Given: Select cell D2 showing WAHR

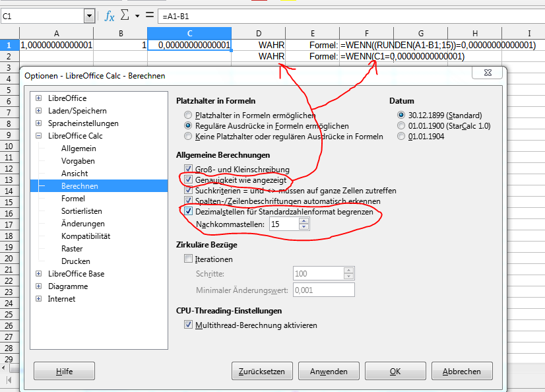Looking at the screenshot, I should (x=258, y=56).
